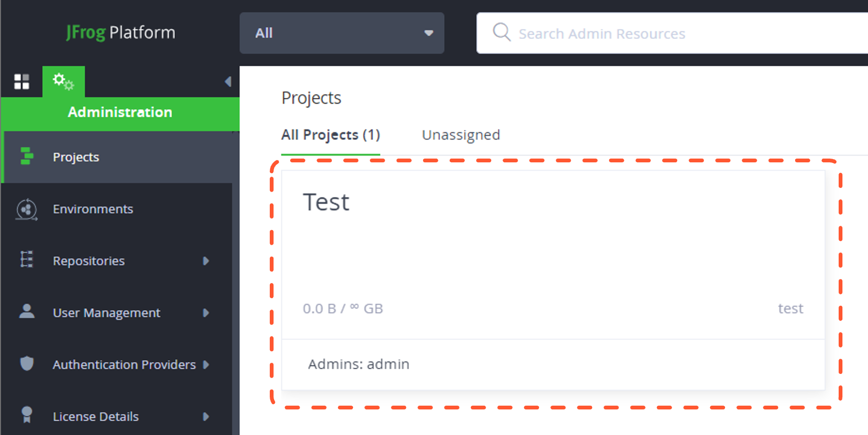Screen dimensions: 868x435
Task: Click the License Details ribbon icon
Action: [27, 415]
